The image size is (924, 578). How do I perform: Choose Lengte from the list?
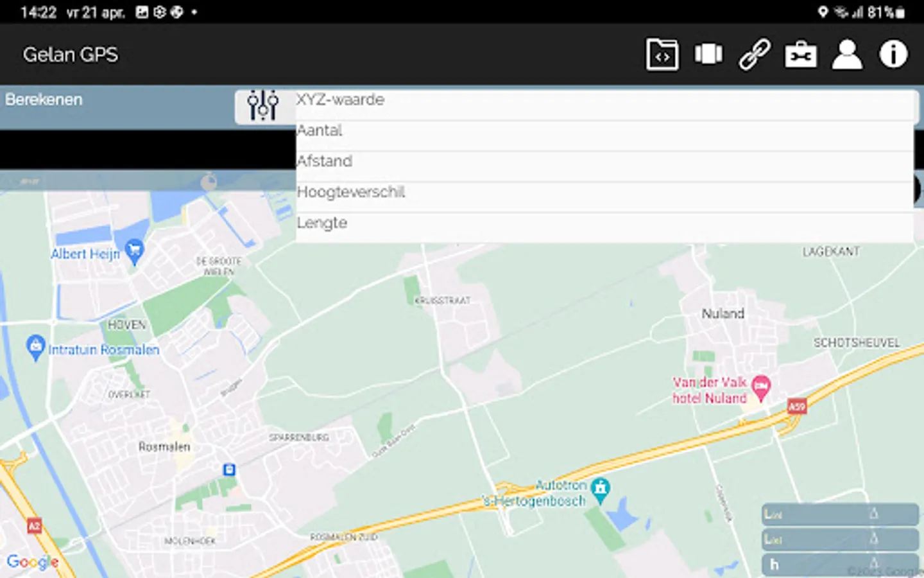[x=604, y=228]
